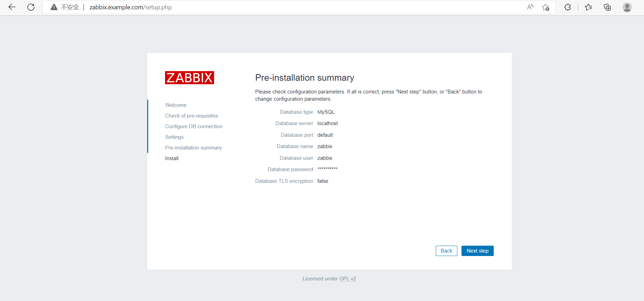Open the GPL v2 license link
This screenshot has width=644, height=301.
348,279
